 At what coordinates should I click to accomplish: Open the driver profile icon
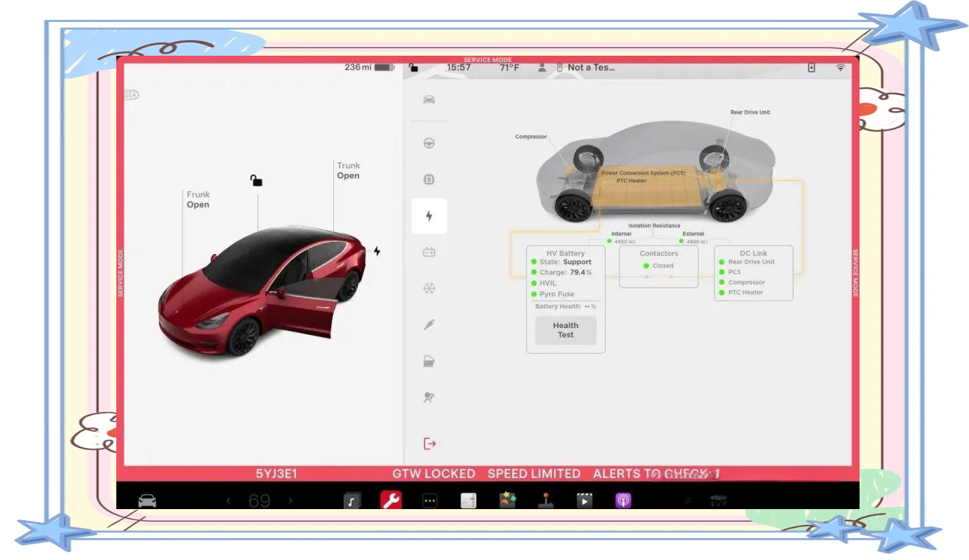(x=542, y=67)
